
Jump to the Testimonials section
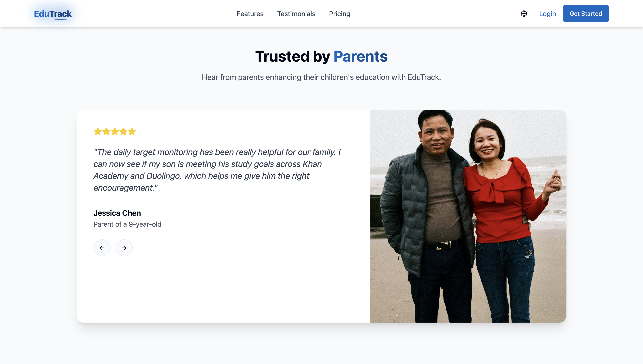(296, 14)
